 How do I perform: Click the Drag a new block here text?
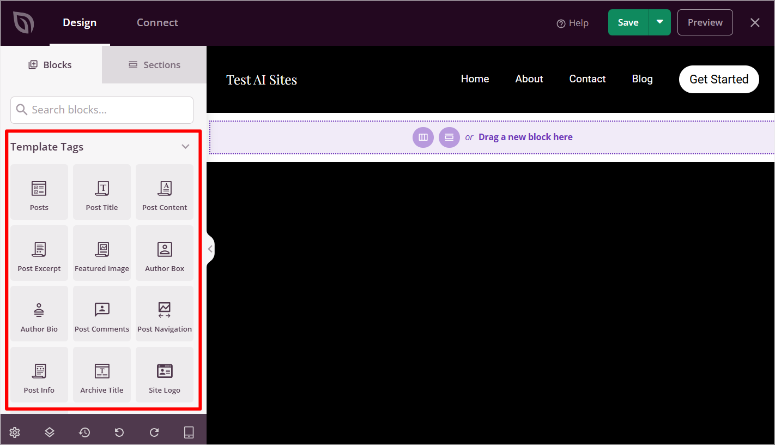525,137
